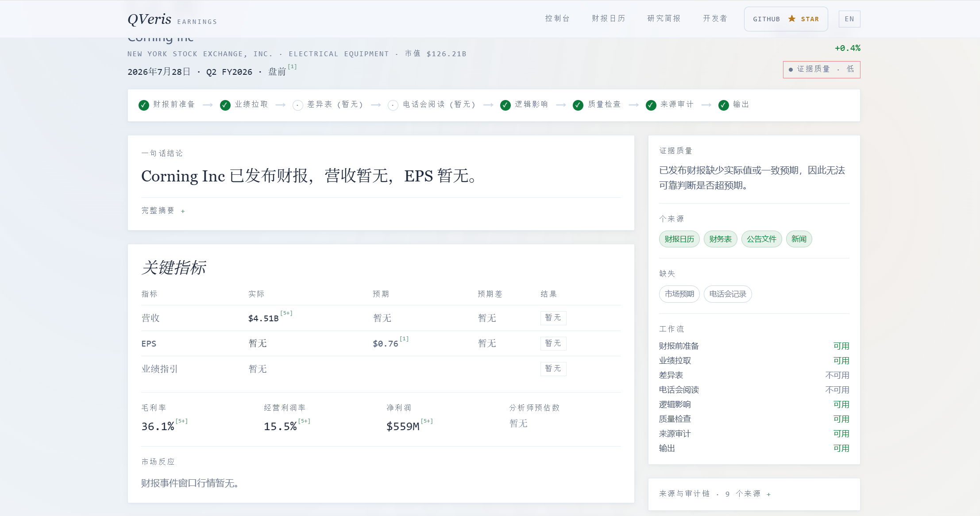Click the 财报前准备 check icon

(x=143, y=105)
